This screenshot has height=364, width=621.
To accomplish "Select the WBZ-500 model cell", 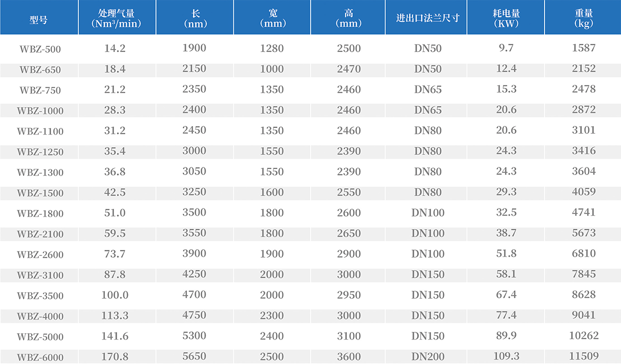I will click(40, 49).
